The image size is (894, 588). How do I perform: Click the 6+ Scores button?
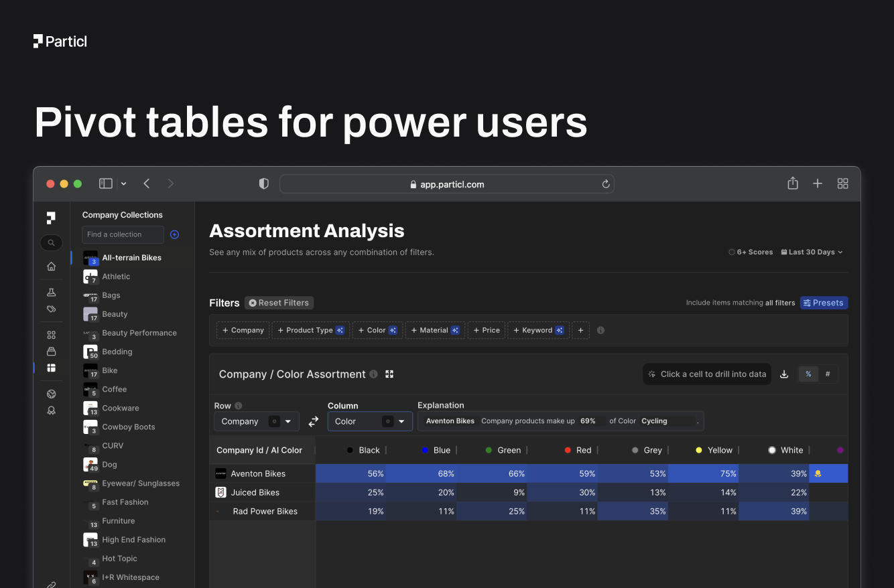tap(751, 252)
